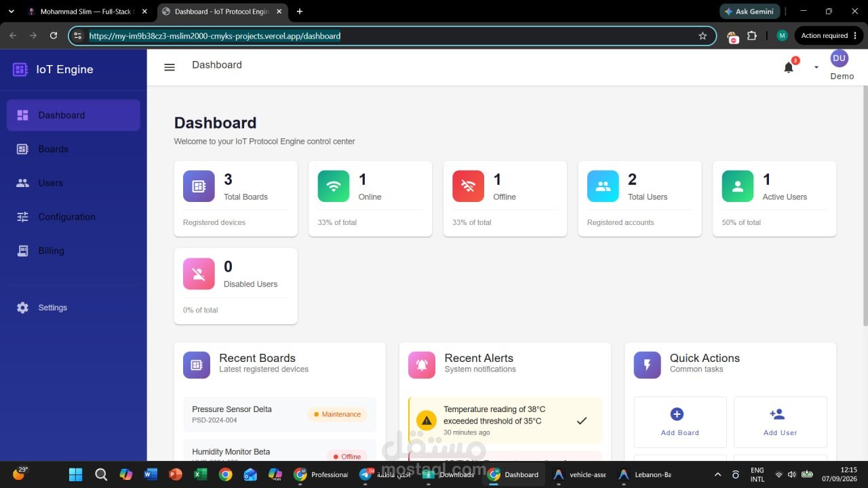This screenshot has width=868, height=488.
Task: Open Configuration in the sidebar
Action: click(x=73, y=217)
